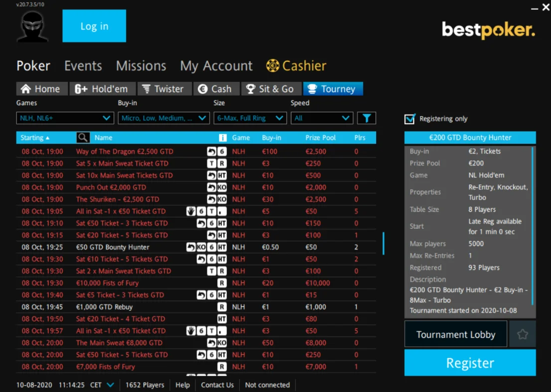Select the Way of The Dragon €2,500 GTD tournament

[x=196, y=152]
